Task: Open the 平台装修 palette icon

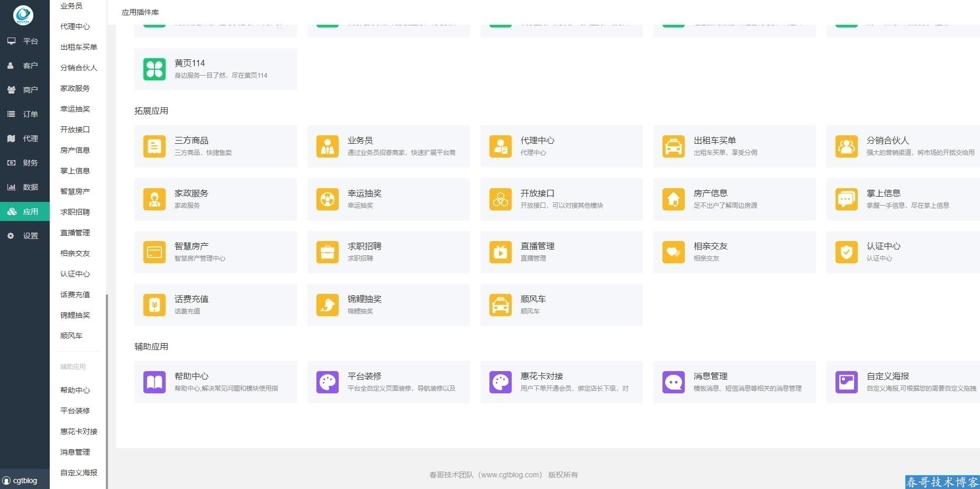Action: 327,382
